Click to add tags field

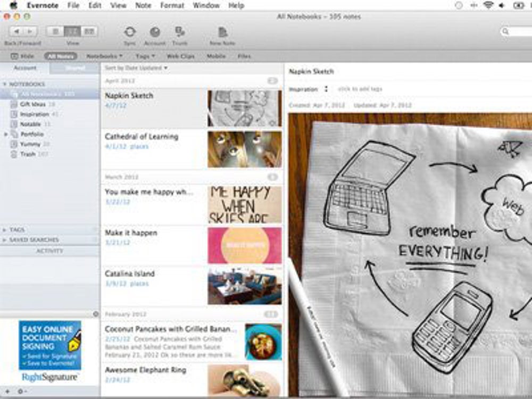[x=360, y=89]
